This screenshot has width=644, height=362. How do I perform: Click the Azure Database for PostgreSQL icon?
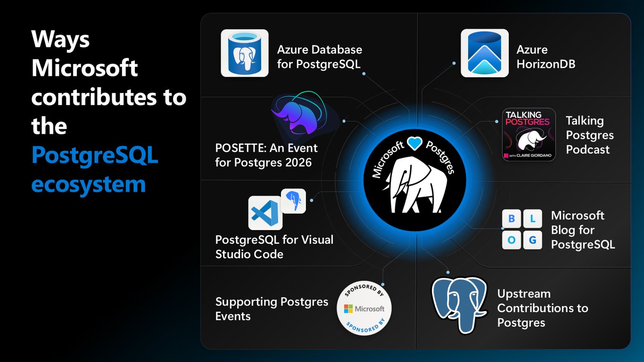pyautogui.click(x=244, y=53)
